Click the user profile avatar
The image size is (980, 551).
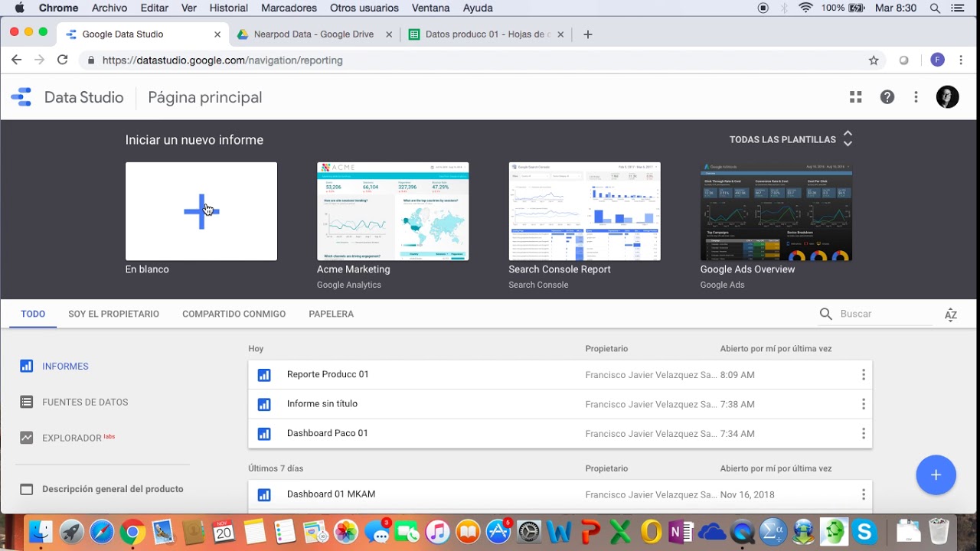coord(948,97)
